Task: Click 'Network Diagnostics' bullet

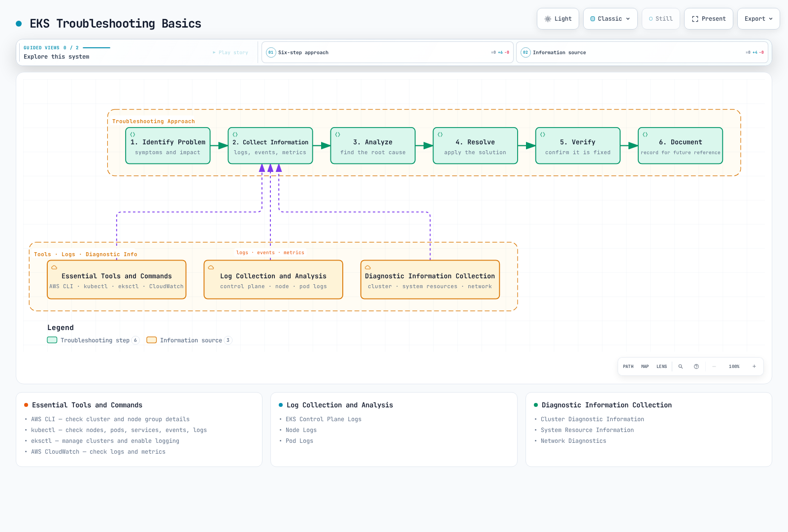Action: click(573, 441)
